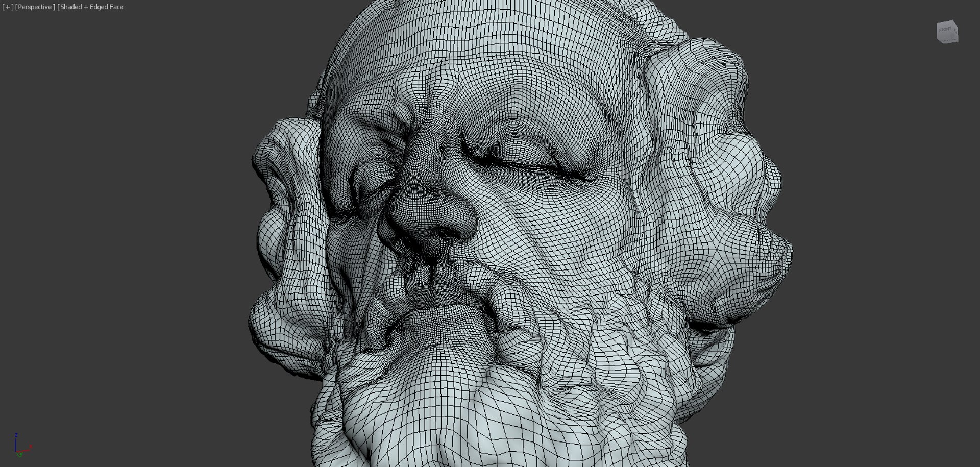Open the [+] viewport general menu

click(8, 7)
